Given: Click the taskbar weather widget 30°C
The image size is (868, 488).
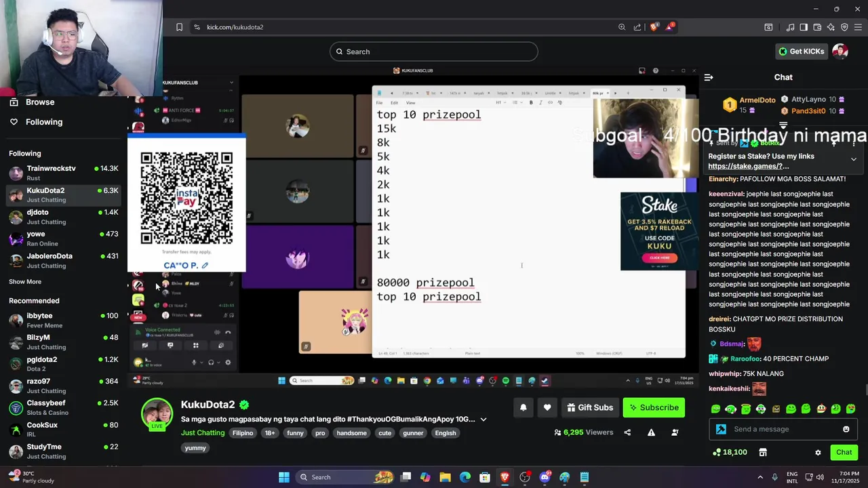Looking at the screenshot, I should [x=30, y=477].
